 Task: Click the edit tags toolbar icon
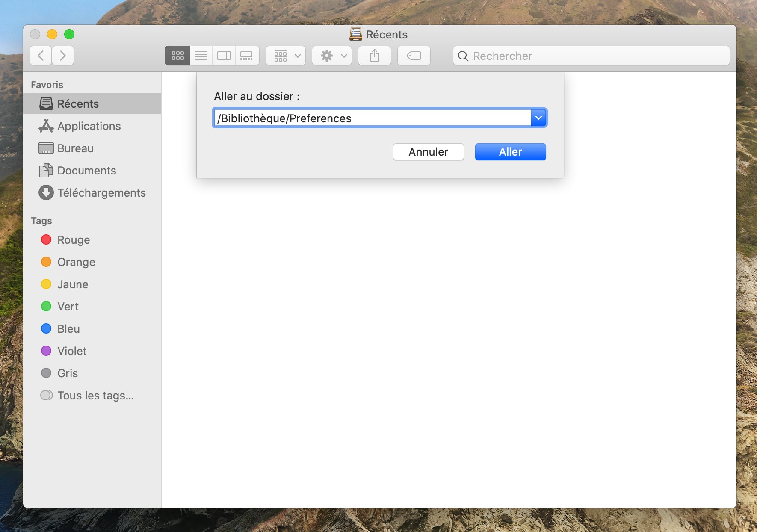(x=414, y=56)
